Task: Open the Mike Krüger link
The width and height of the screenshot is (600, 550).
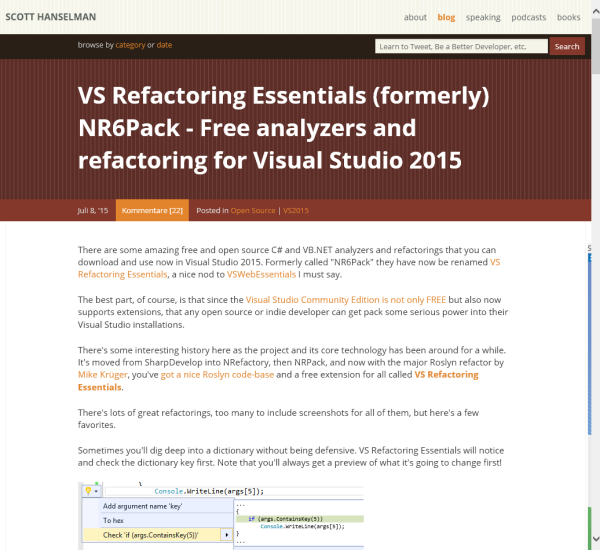Action: click(103, 375)
